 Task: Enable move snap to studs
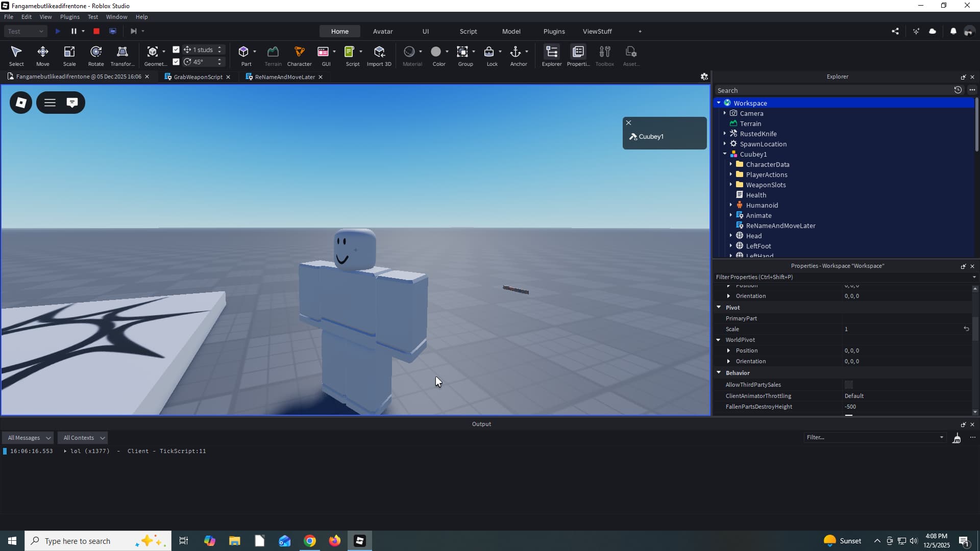177,49
